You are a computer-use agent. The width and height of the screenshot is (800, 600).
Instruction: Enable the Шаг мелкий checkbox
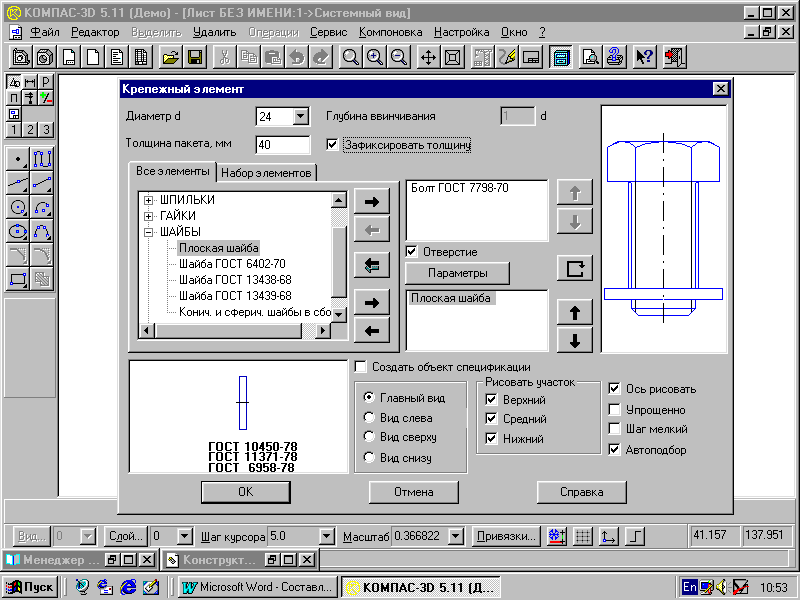coord(615,429)
